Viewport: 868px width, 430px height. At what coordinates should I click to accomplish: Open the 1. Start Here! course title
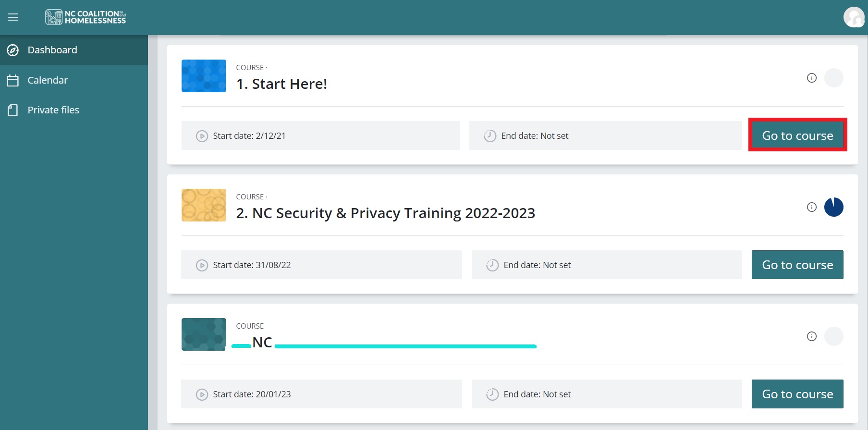click(x=281, y=84)
